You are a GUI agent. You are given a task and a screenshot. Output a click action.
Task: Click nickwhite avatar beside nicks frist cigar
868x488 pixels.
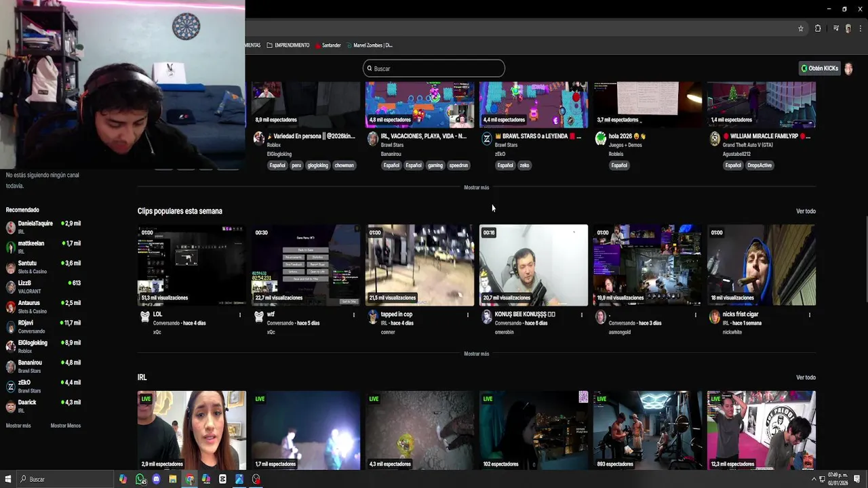pos(714,317)
